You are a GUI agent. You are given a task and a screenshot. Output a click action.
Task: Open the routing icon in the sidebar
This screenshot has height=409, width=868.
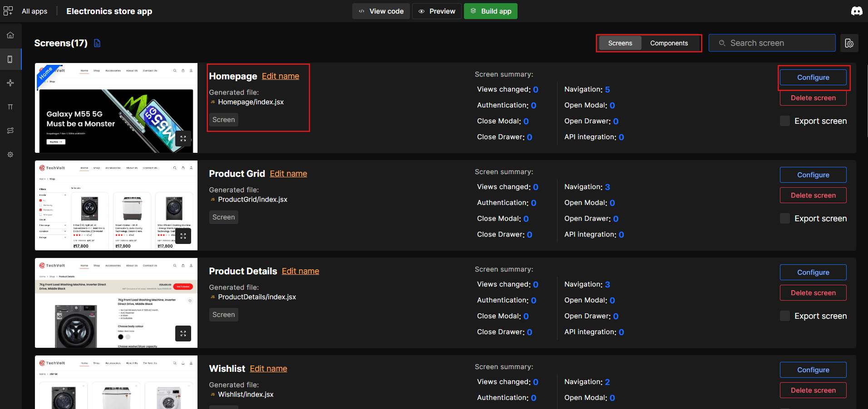point(10,131)
